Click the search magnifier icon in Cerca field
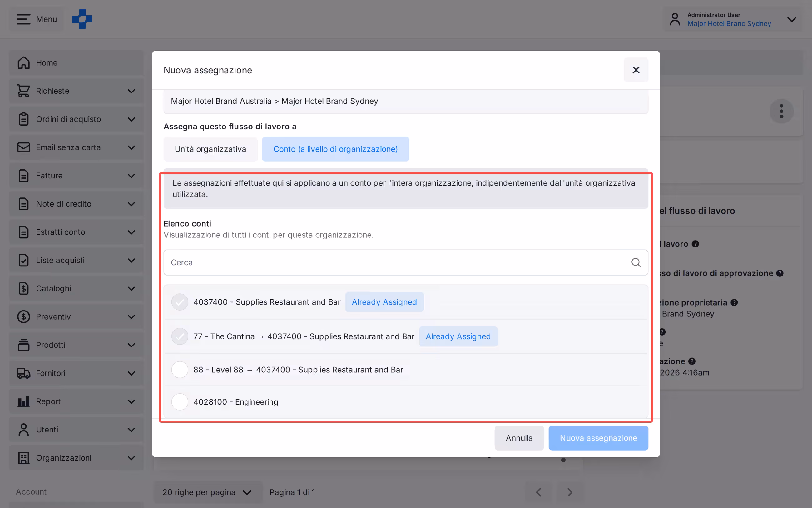Image resolution: width=812 pixels, height=508 pixels. pos(636,262)
